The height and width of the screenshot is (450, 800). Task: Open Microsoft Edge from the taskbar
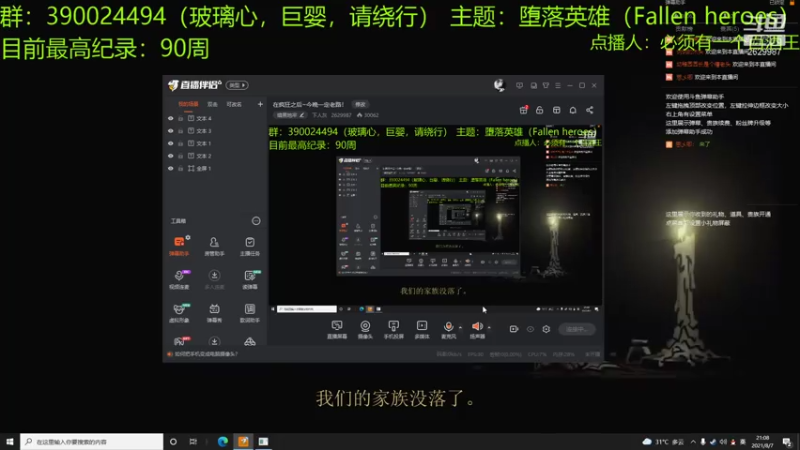(x=222, y=441)
